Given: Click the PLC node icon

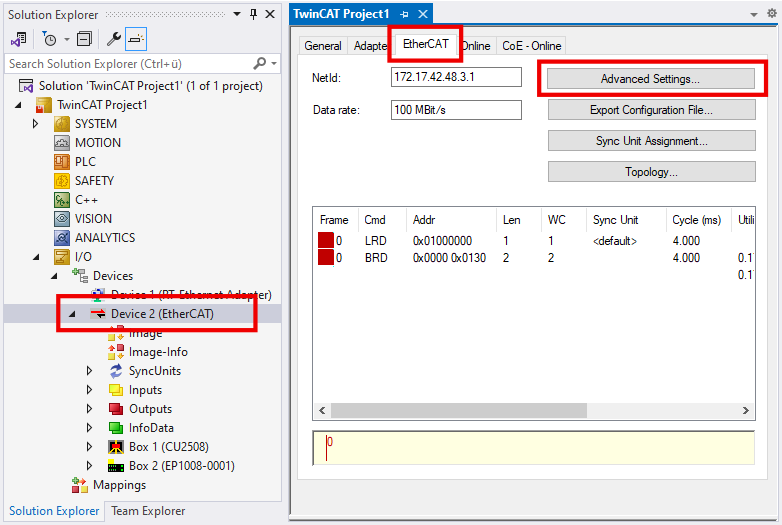Looking at the screenshot, I should (61, 162).
